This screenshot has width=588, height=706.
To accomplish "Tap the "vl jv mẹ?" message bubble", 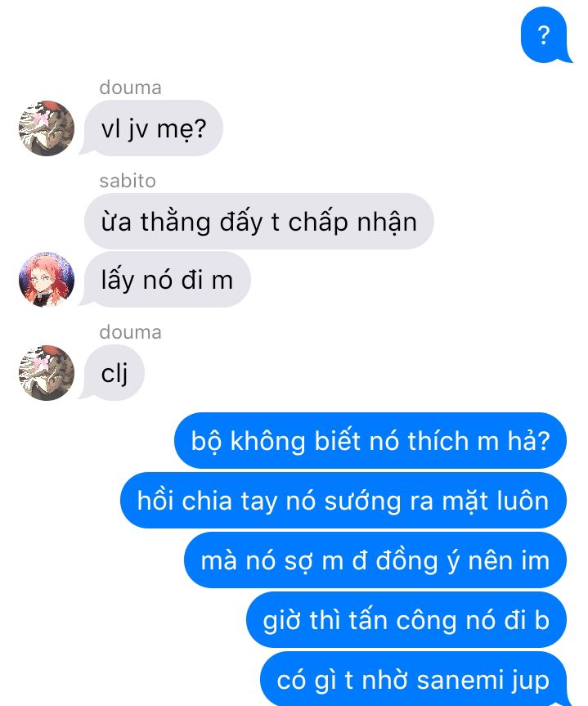I will coord(153,128).
